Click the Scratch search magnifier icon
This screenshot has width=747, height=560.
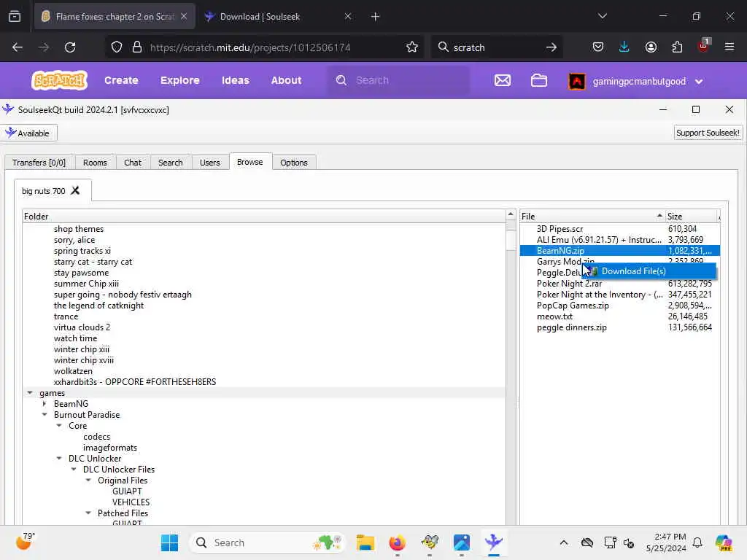[341, 80]
